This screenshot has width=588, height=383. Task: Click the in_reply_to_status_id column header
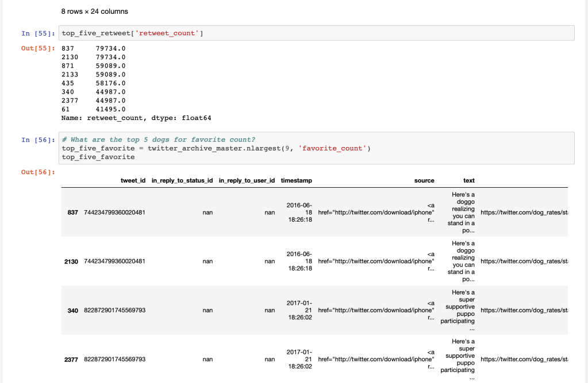[182, 181]
